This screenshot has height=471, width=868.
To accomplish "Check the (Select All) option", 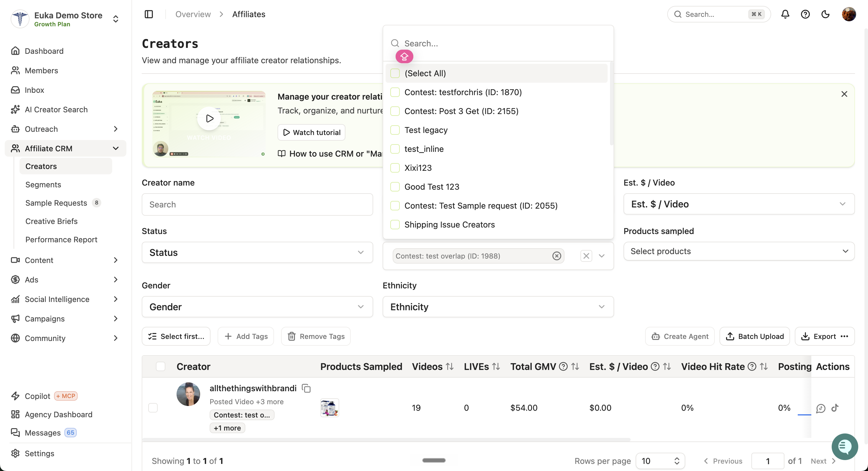I will click(395, 73).
